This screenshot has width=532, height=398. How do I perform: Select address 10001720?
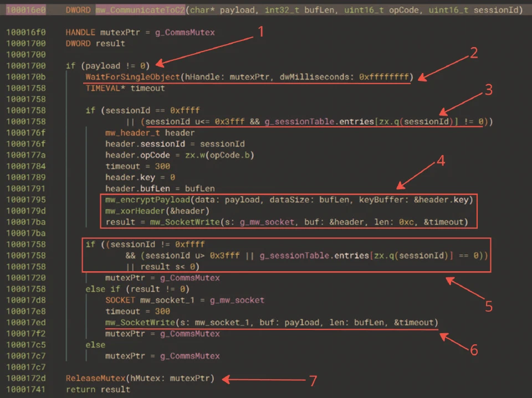coord(26,278)
